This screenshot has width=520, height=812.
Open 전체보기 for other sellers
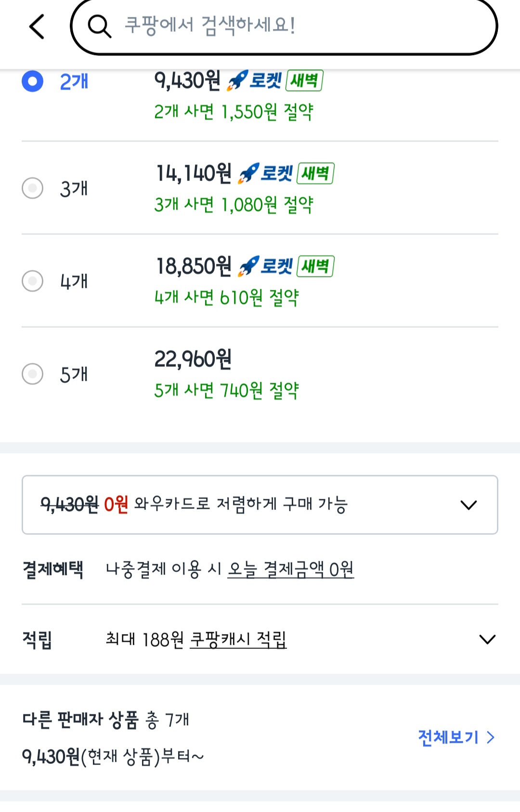455,737
